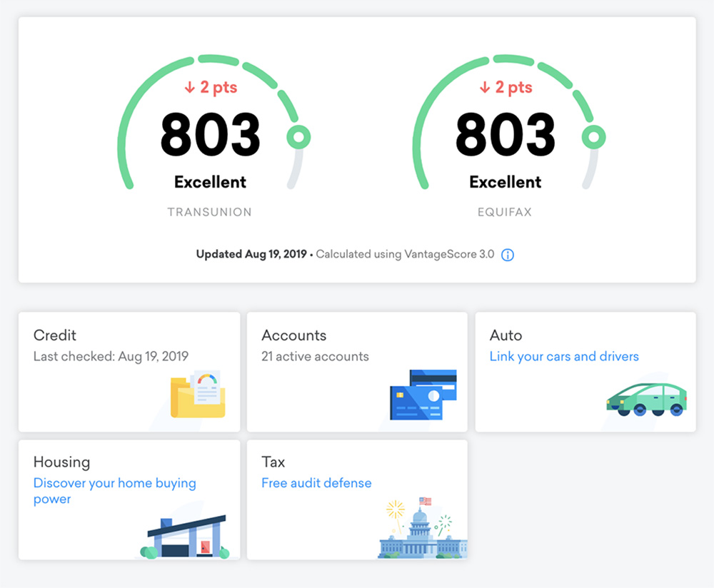Open the Free audit defense link
Image resolution: width=714 pixels, height=588 pixels.
click(x=316, y=483)
